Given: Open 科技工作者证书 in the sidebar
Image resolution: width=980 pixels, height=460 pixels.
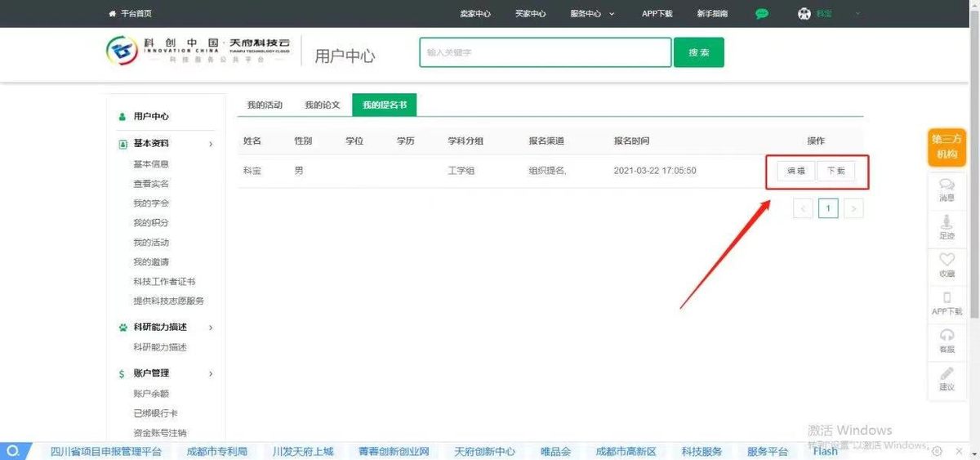Looking at the screenshot, I should [164, 281].
